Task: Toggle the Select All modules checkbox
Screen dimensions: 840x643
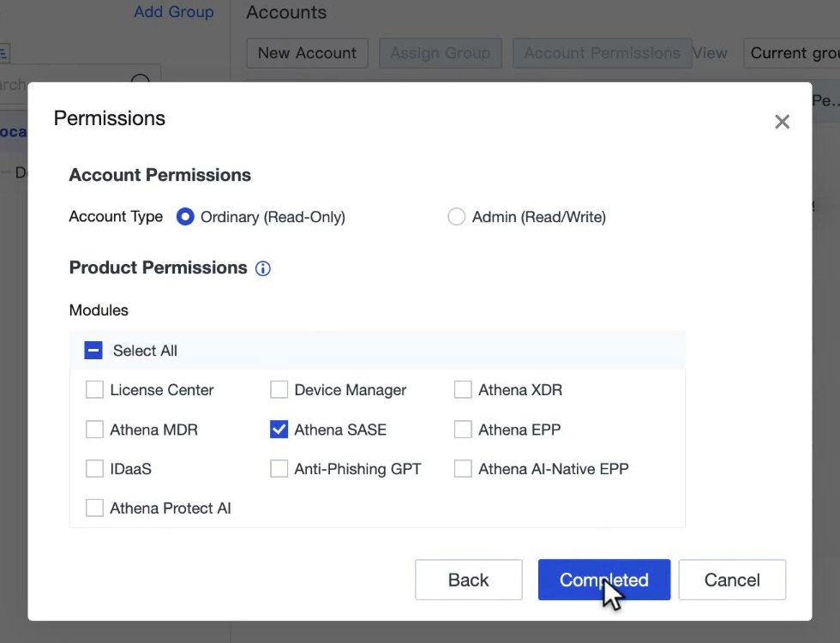Action: point(93,351)
